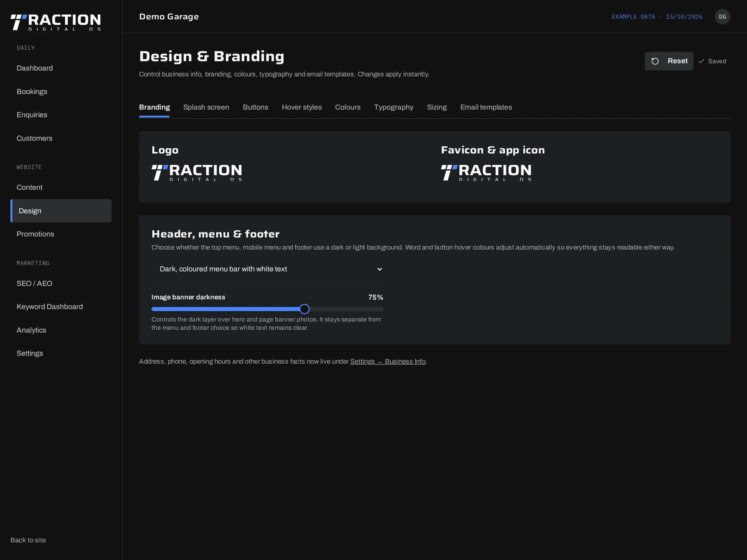The width and height of the screenshot is (747, 560).
Task: Click the circular arrow Reset icon
Action: point(655,61)
